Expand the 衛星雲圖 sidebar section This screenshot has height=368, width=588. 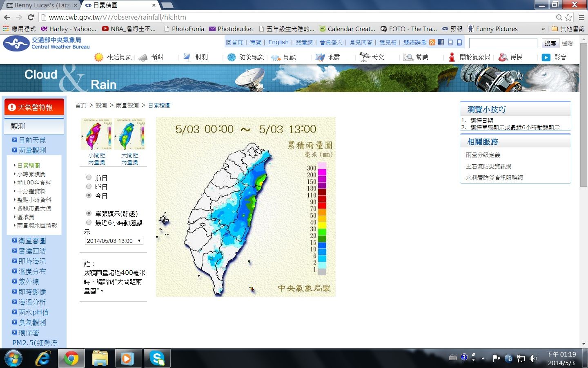point(32,241)
